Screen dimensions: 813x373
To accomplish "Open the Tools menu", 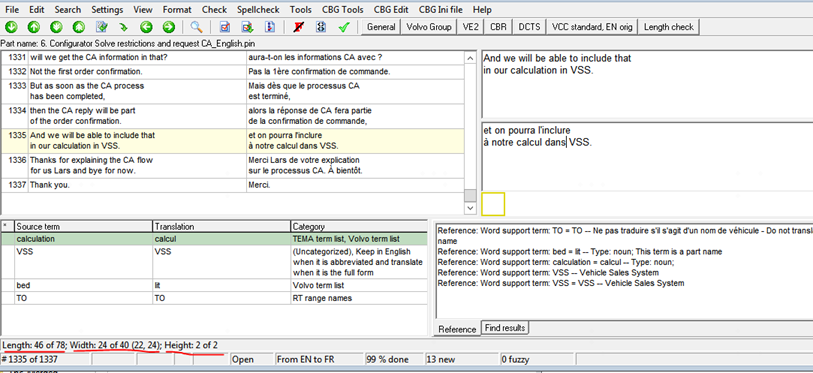I will coord(301,9).
